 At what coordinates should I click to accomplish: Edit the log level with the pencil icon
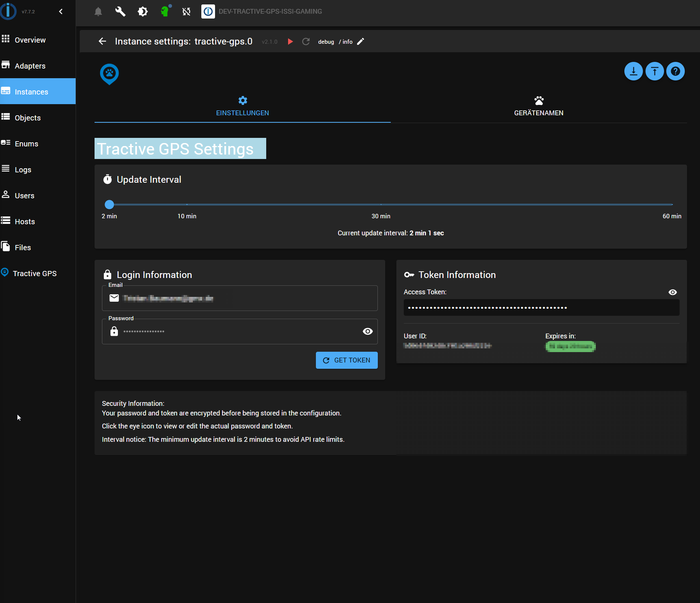click(x=361, y=42)
